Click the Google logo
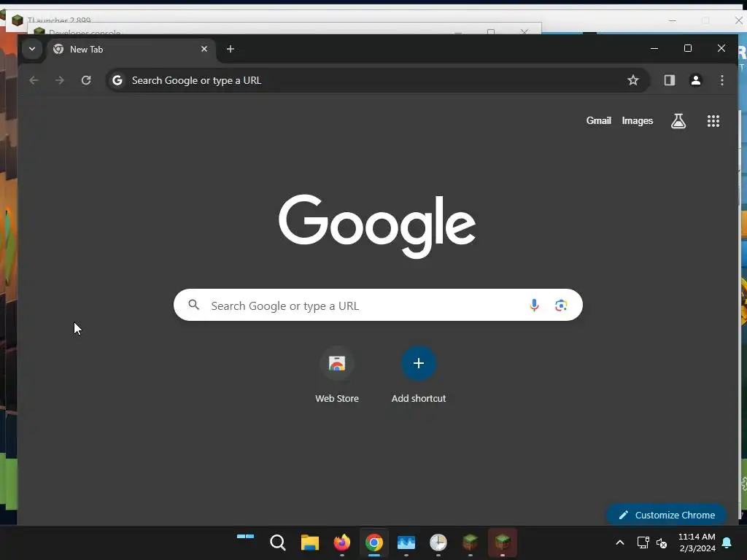This screenshot has height=560, width=747. click(377, 226)
